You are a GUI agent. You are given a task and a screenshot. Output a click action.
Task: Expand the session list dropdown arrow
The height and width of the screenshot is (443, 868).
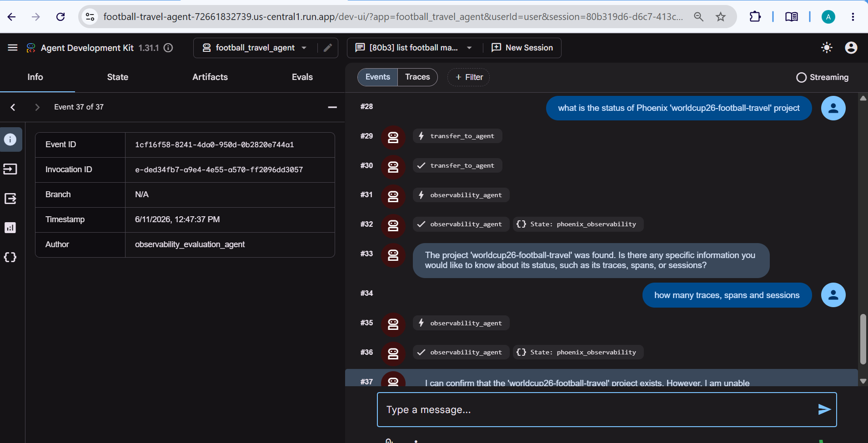[469, 48]
